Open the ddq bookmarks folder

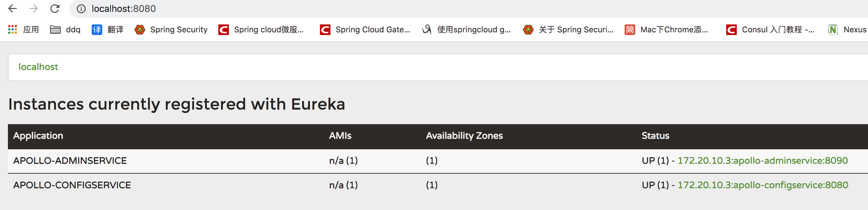pyautogui.click(x=65, y=30)
